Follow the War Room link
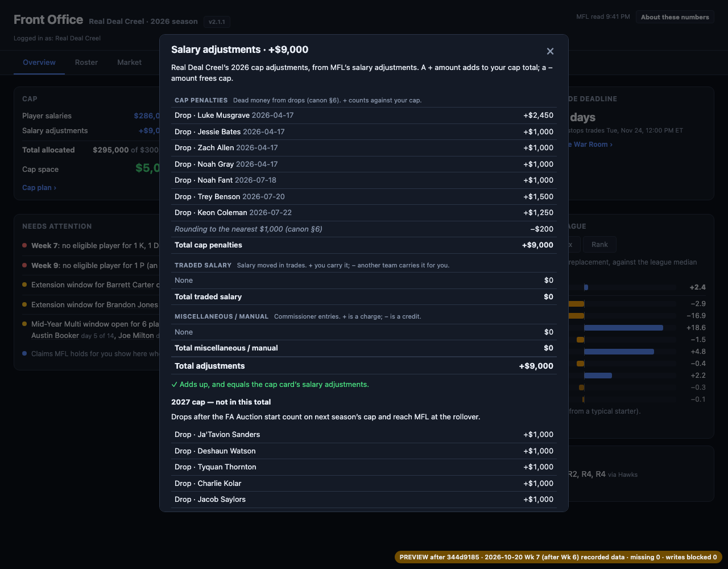The image size is (728, 569). pos(590,145)
